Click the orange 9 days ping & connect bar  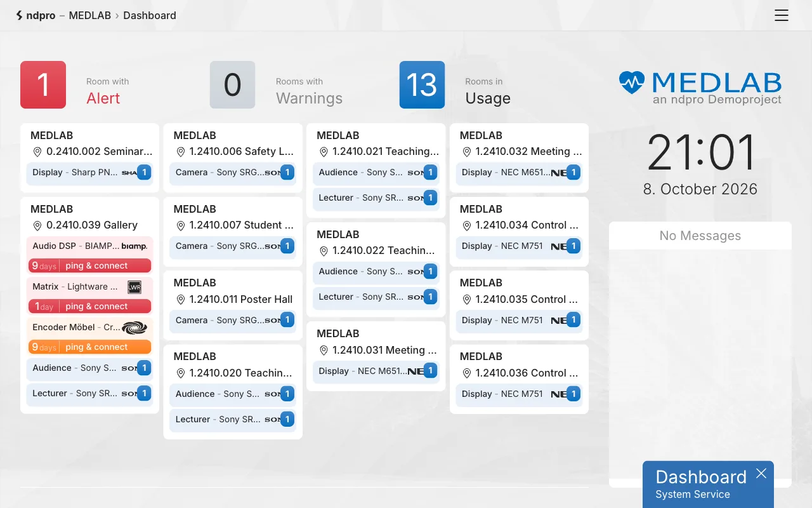[x=89, y=347]
